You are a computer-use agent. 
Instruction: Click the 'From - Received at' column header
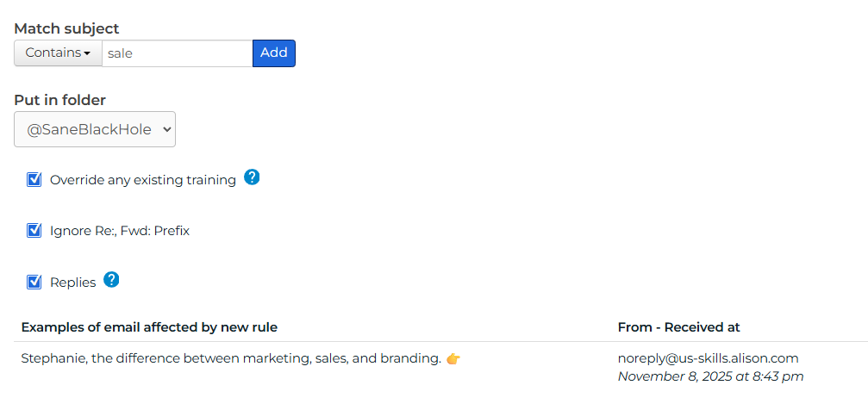pos(679,327)
